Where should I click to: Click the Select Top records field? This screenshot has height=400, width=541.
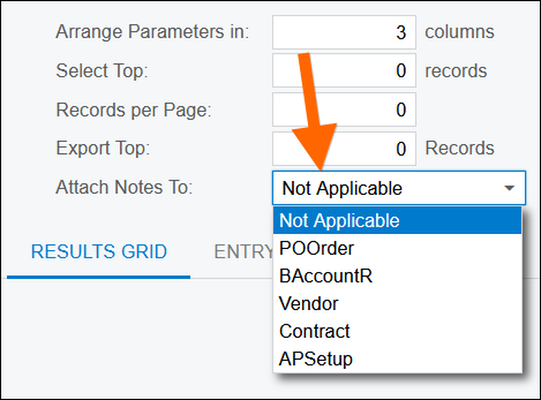[x=344, y=71]
